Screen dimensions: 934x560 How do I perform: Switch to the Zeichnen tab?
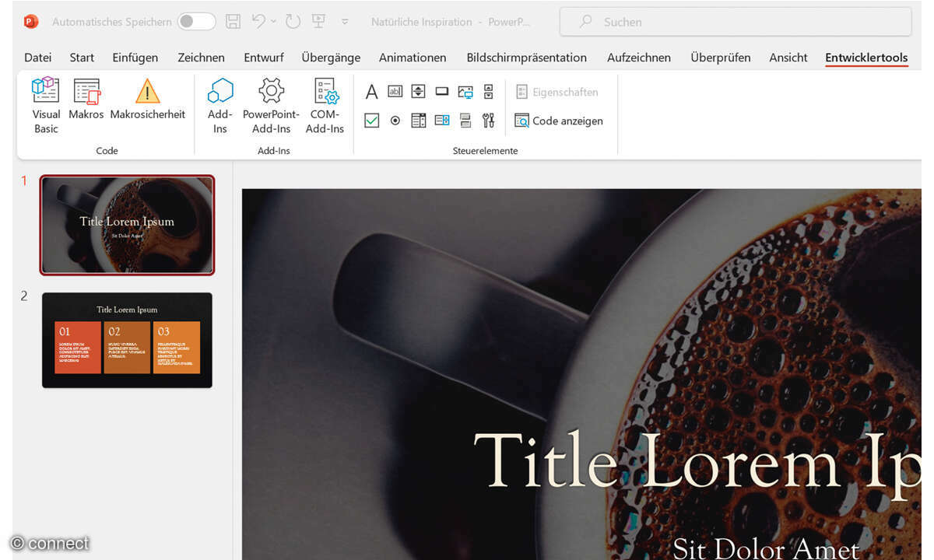click(201, 58)
